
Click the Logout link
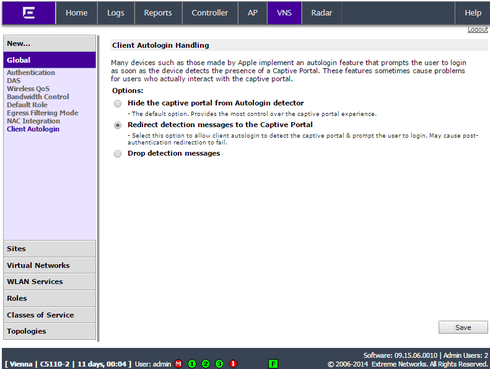(x=477, y=29)
